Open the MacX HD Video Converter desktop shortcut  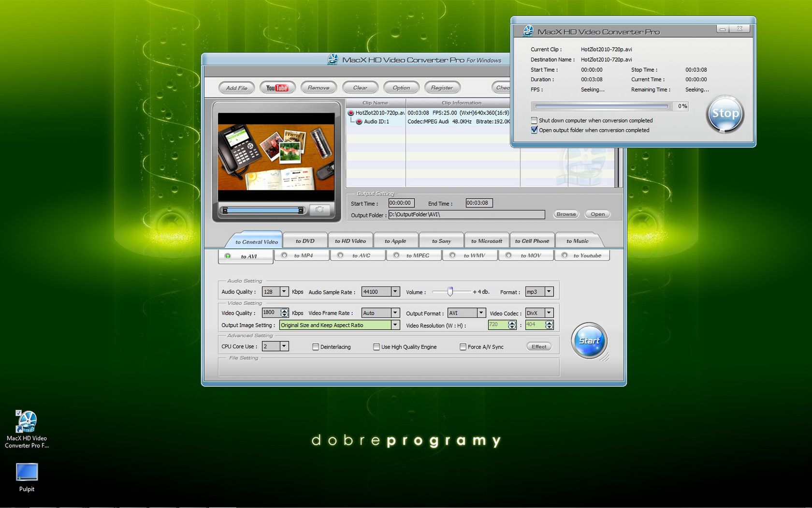27,429
